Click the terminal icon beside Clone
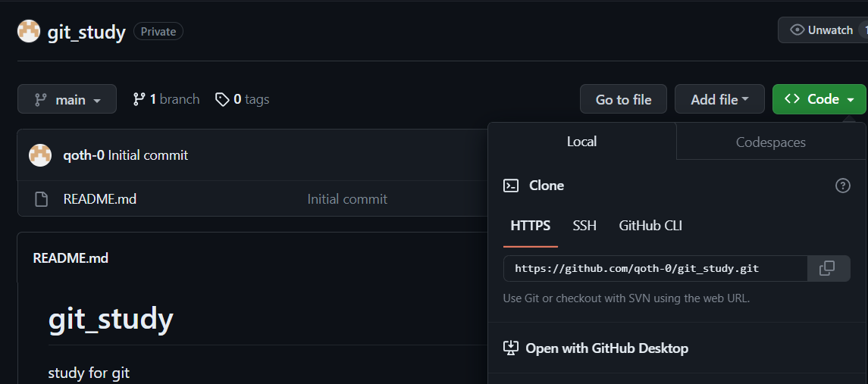 [510, 186]
